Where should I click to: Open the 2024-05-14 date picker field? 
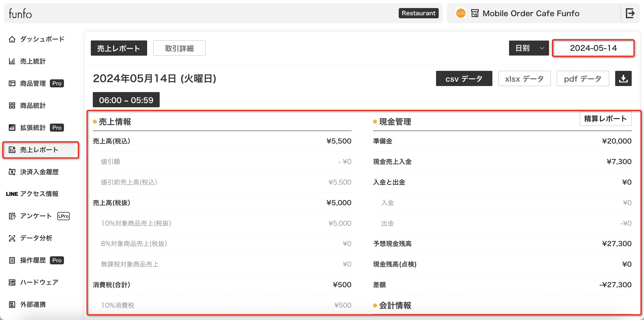(x=593, y=48)
